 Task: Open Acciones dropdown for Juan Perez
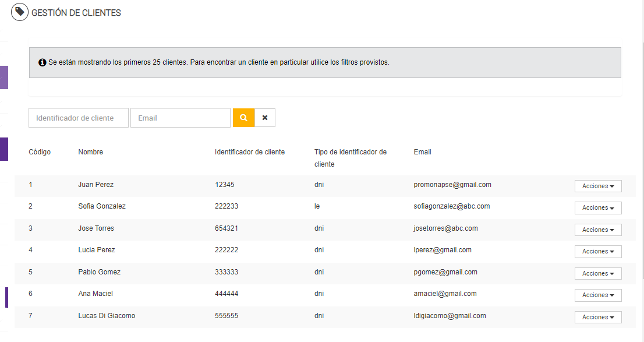[x=598, y=186]
